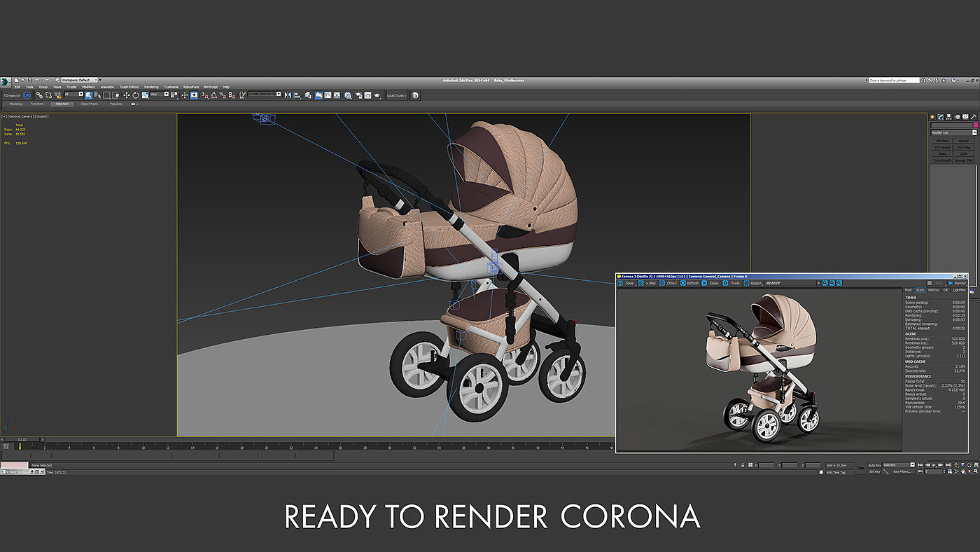
Task: Open the Utilities hammer panel tab
Action: (x=974, y=117)
